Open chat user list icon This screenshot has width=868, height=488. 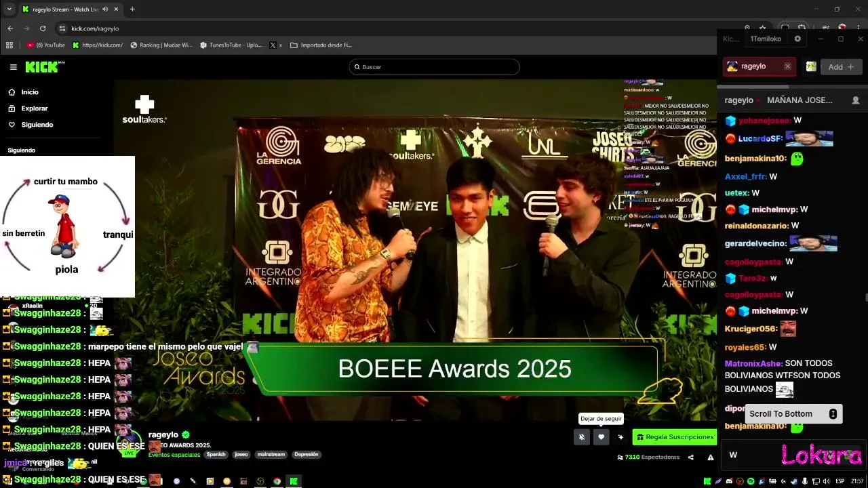(855, 100)
